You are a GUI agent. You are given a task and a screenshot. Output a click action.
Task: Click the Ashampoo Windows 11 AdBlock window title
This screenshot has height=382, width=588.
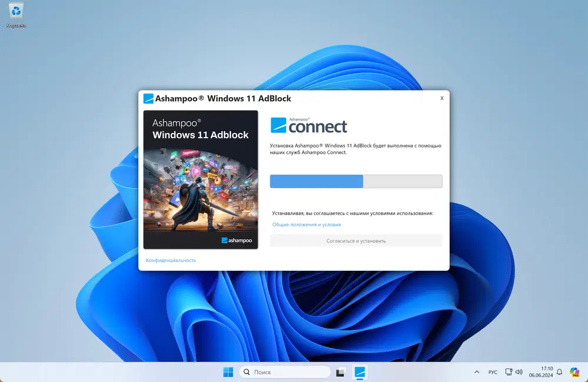[x=223, y=98]
